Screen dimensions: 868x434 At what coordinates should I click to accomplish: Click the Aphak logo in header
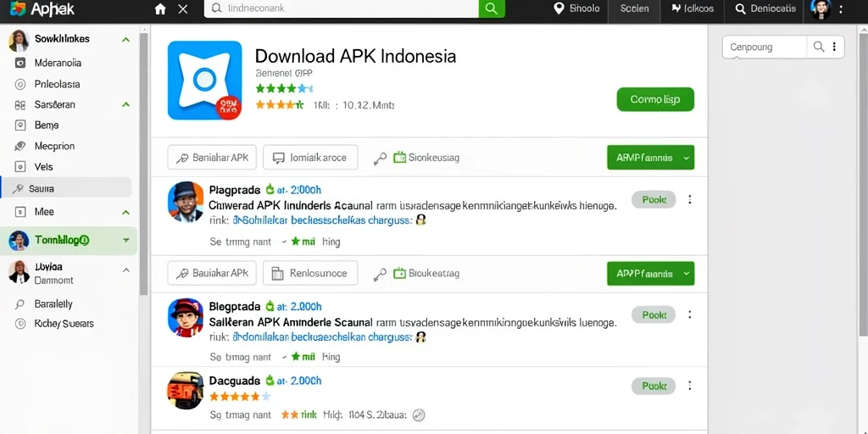point(42,8)
